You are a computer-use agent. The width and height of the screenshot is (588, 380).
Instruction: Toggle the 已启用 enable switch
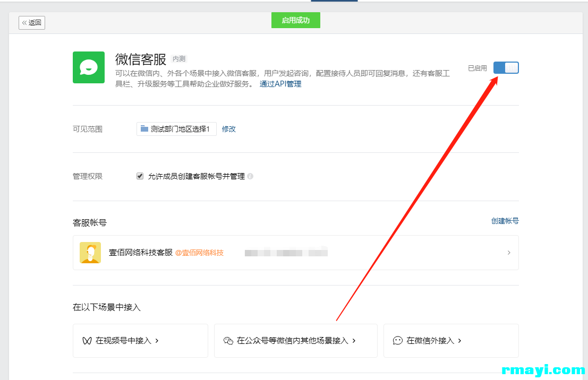pyautogui.click(x=506, y=68)
